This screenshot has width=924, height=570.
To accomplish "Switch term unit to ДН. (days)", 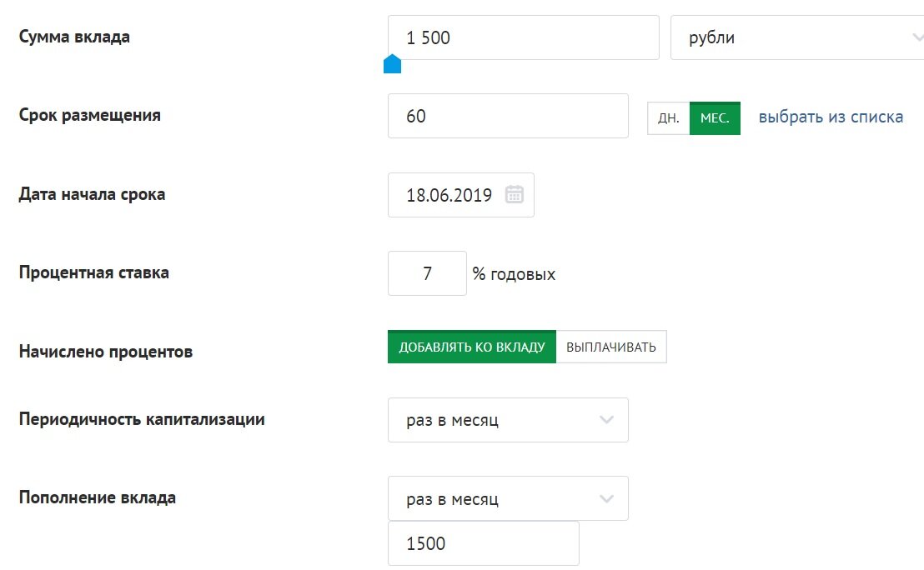I will tap(668, 118).
